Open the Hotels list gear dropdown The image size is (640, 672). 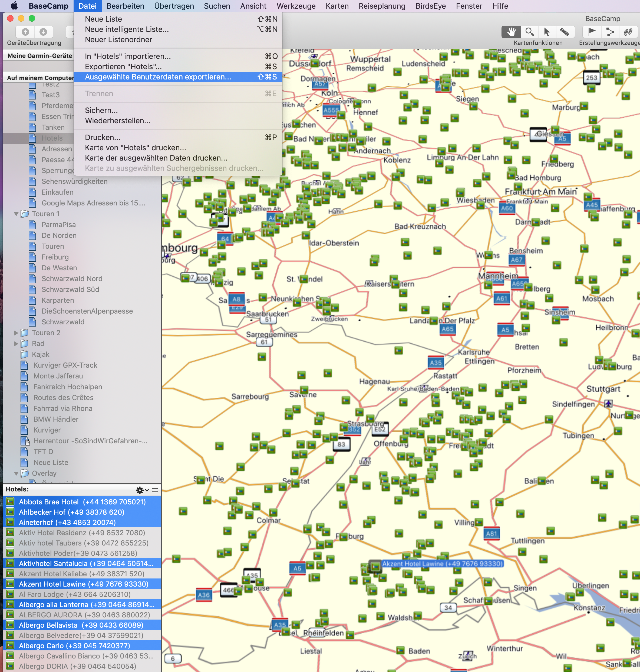click(x=141, y=490)
